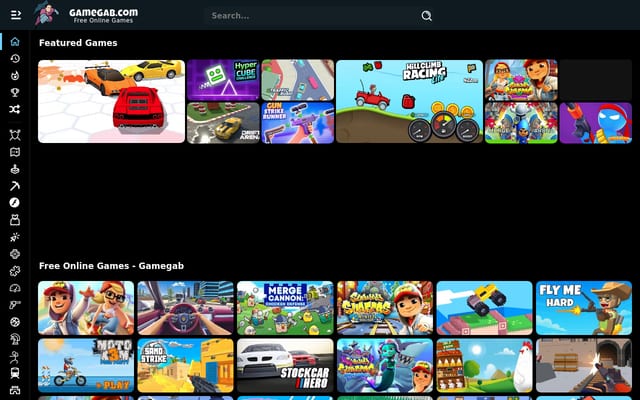
Task: Open the yellow monster truck game
Action: 484,308
